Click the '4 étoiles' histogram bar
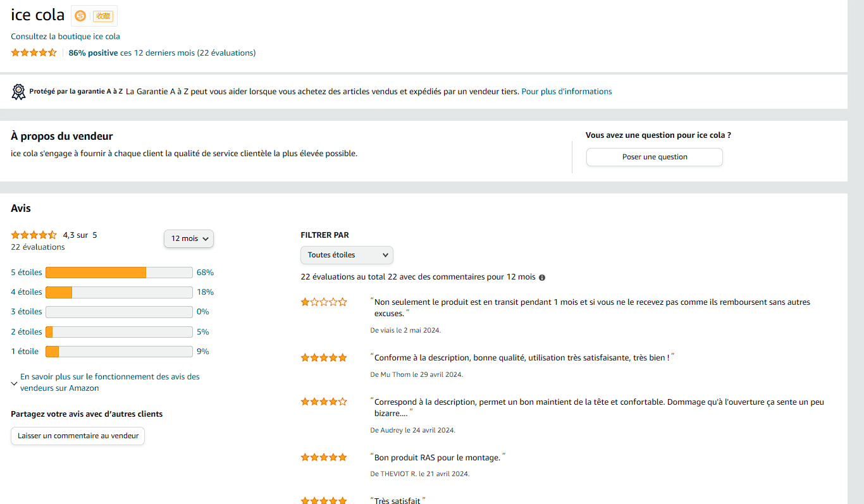The width and height of the screenshot is (864, 504). 119,292
